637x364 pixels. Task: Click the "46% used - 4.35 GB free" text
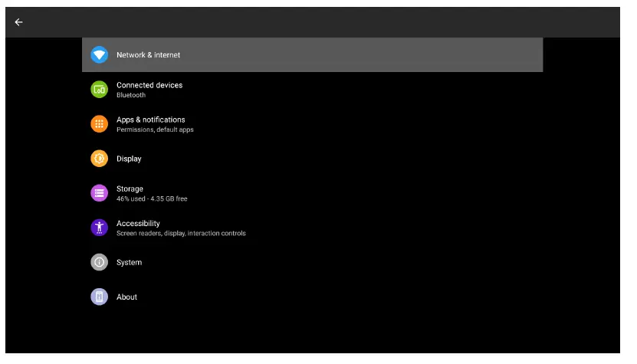pyautogui.click(x=152, y=198)
